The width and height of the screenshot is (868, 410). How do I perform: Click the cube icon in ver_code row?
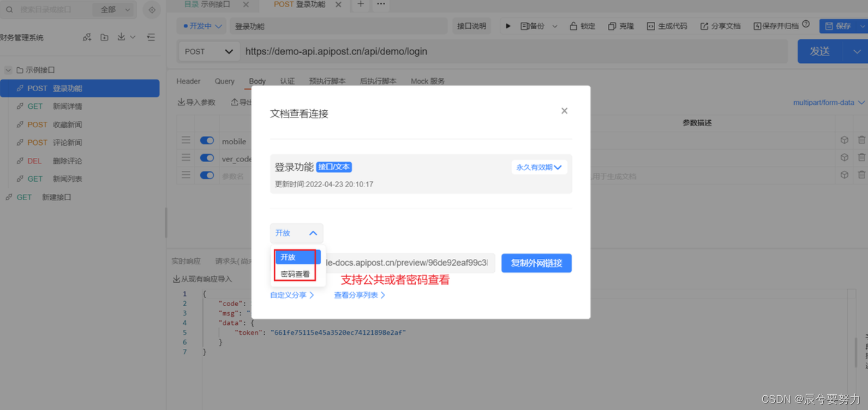[845, 157]
